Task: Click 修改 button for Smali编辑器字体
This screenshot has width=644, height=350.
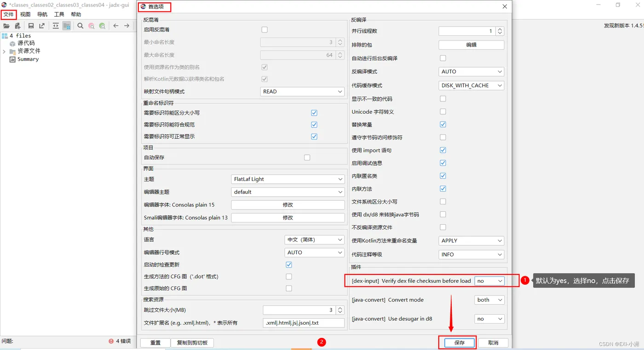Action: pyautogui.click(x=288, y=218)
